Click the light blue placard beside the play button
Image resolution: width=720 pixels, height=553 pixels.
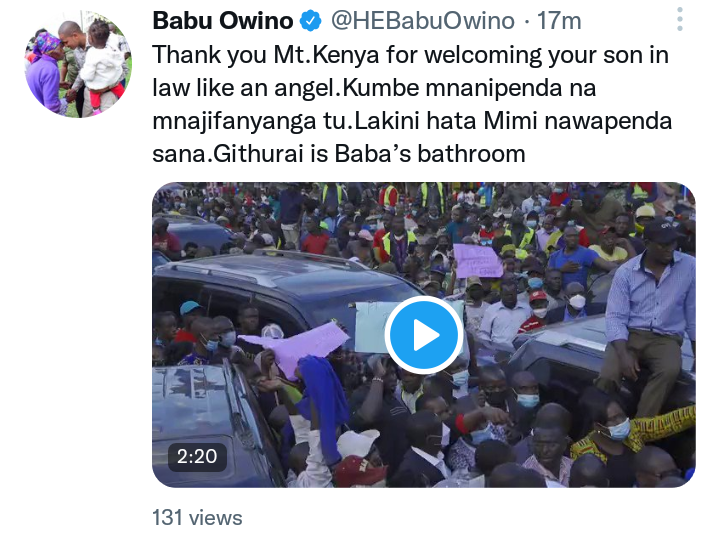click(x=371, y=327)
